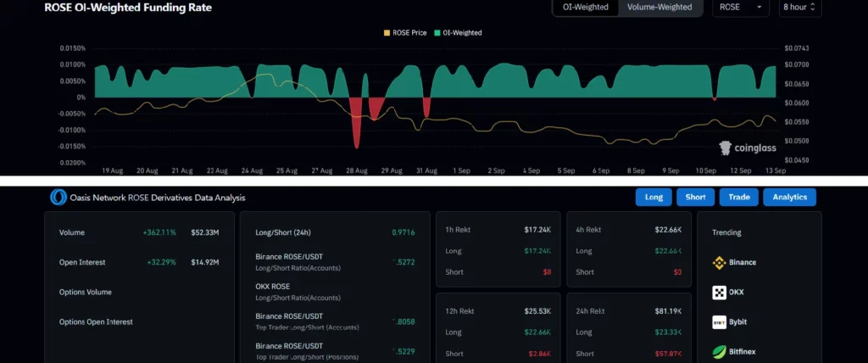Click the Oasis Network logo icon
The image size is (868, 363).
(x=58, y=198)
